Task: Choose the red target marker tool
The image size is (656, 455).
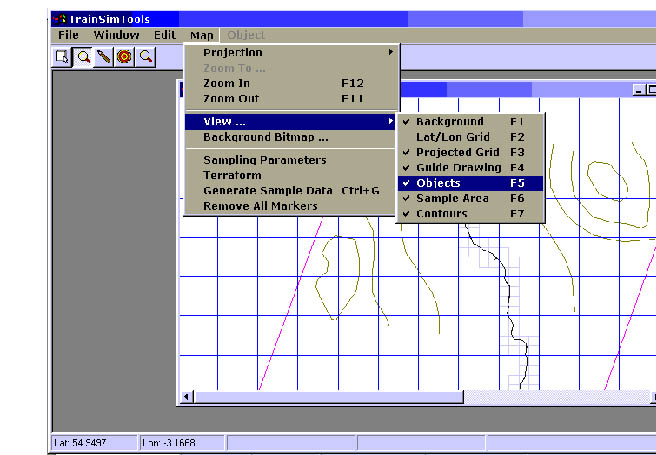Action: tap(124, 57)
